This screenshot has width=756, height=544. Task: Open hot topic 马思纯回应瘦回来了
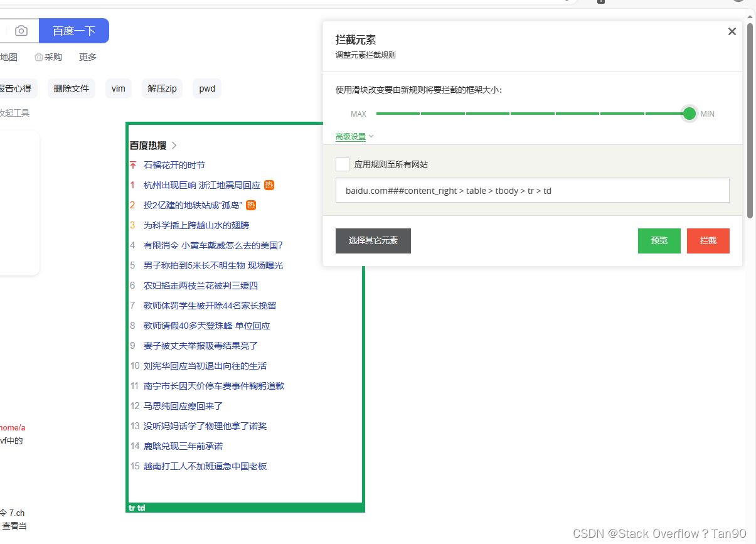(x=183, y=406)
